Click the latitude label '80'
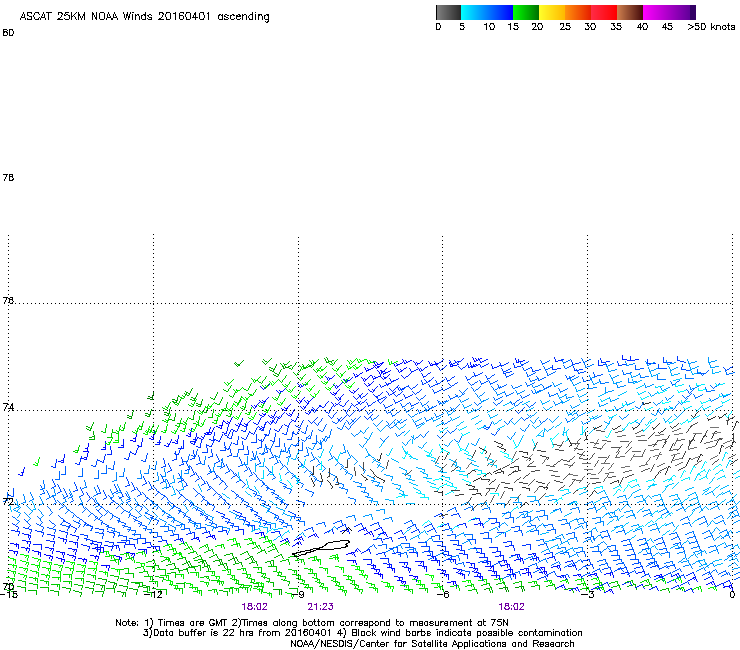 click(x=8, y=33)
